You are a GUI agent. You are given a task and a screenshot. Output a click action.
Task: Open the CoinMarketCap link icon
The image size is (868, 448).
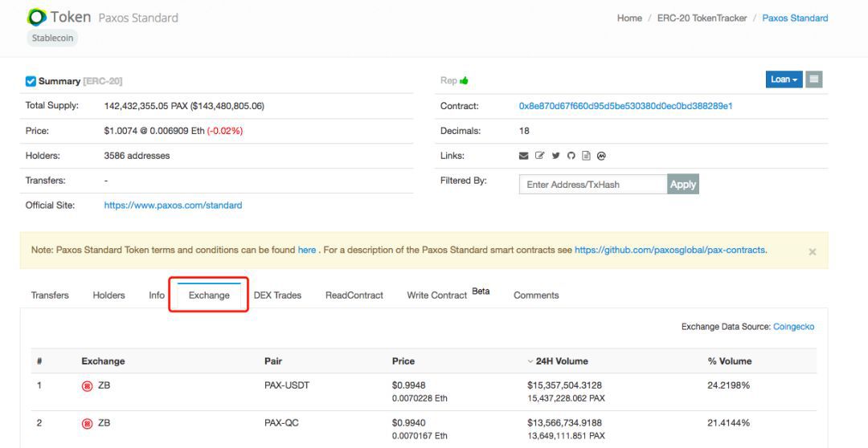pyautogui.click(x=601, y=156)
